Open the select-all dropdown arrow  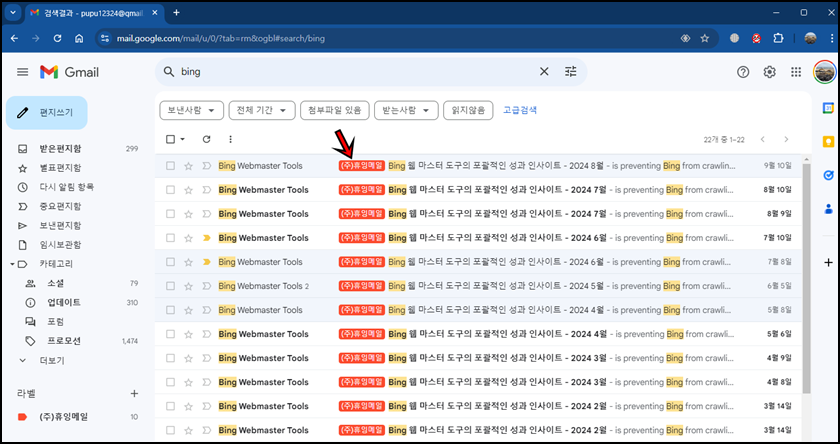tap(182, 139)
